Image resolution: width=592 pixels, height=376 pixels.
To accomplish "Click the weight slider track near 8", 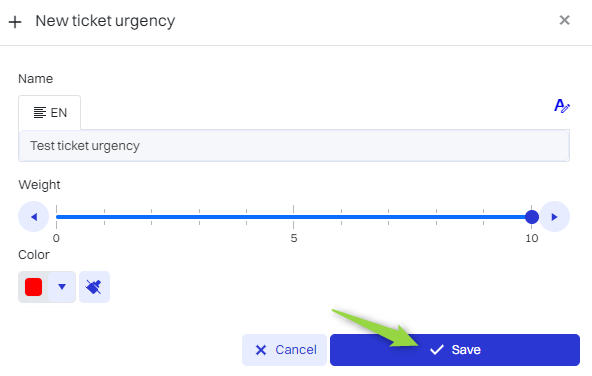I will [x=436, y=217].
